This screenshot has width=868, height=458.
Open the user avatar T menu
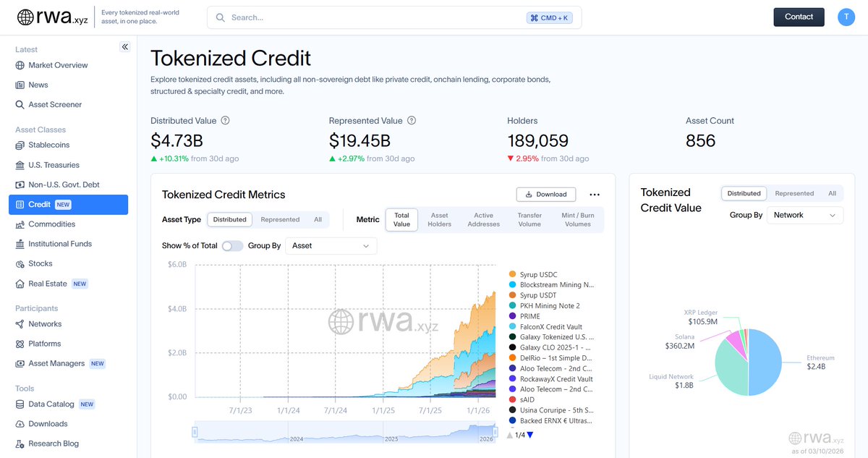pyautogui.click(x=846, y=17)
